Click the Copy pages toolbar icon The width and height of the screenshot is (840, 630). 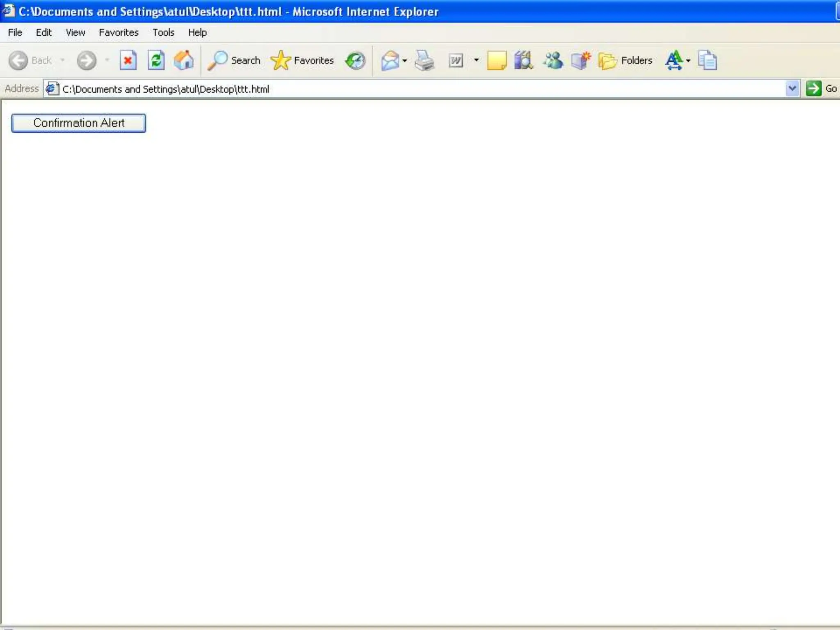(707, 61)
